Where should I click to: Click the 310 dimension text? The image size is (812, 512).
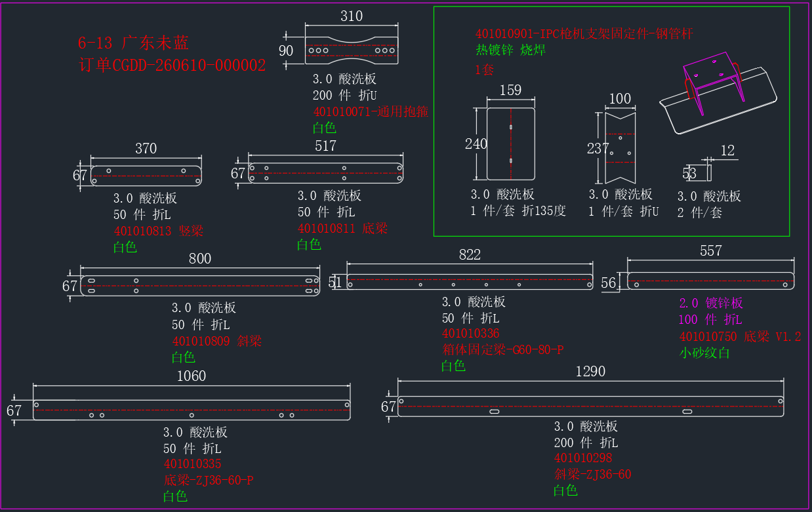pyautogui.click(x=352, y=16)
